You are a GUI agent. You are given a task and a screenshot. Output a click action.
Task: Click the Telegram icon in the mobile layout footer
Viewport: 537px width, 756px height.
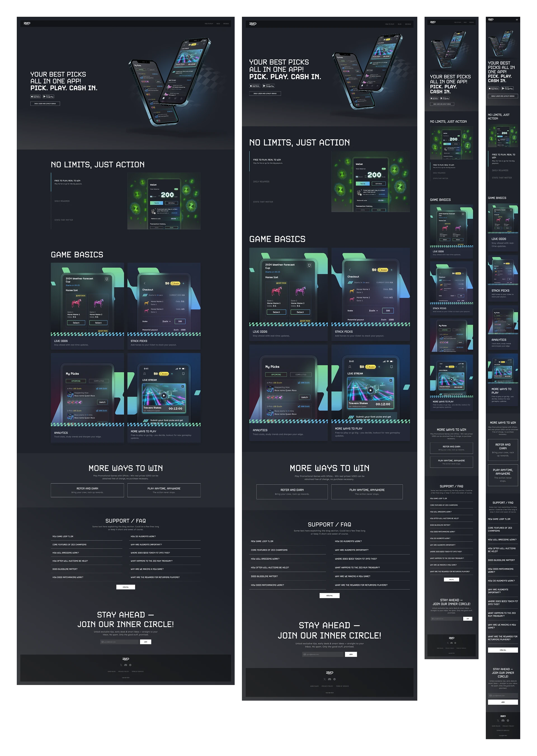tap(508, 720)
